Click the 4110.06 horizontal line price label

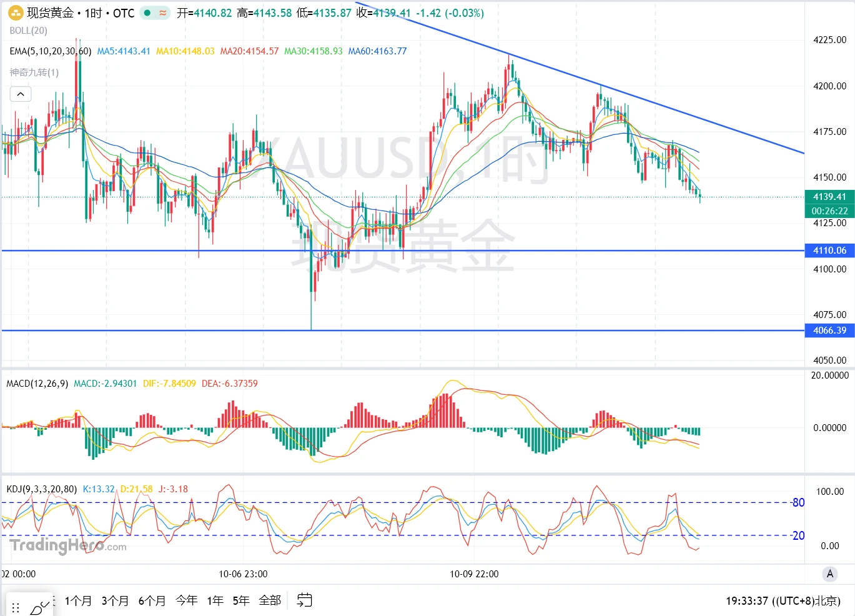pos(829,251)
